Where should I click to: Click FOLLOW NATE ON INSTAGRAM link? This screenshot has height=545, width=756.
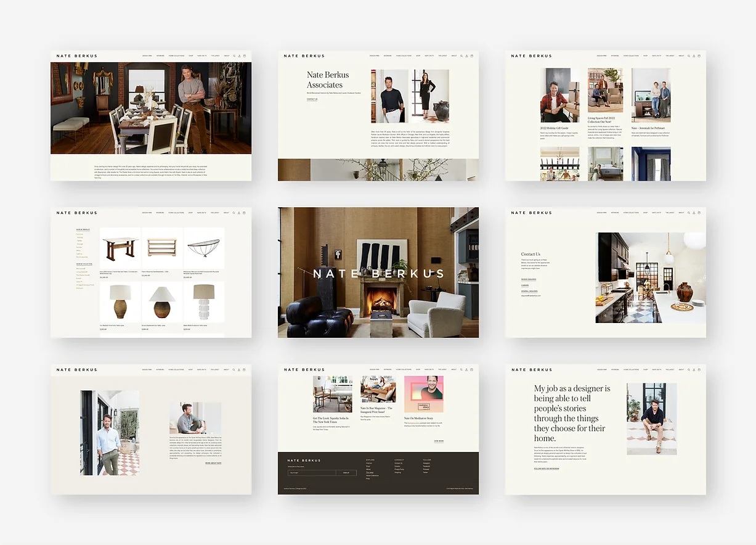pyautogui.click(x=547, y=469)
